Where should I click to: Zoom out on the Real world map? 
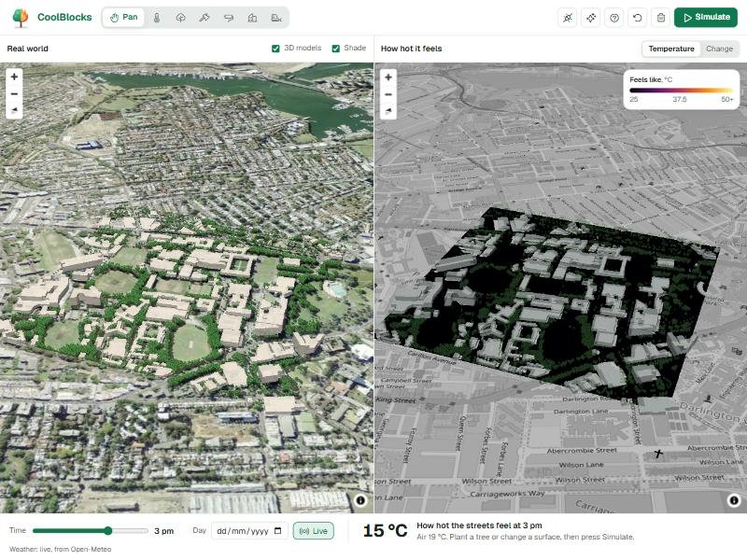14,94
